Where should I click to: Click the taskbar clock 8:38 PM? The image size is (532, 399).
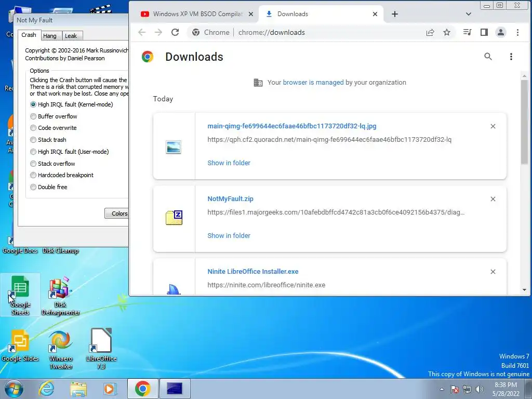[x=506, y=389]
